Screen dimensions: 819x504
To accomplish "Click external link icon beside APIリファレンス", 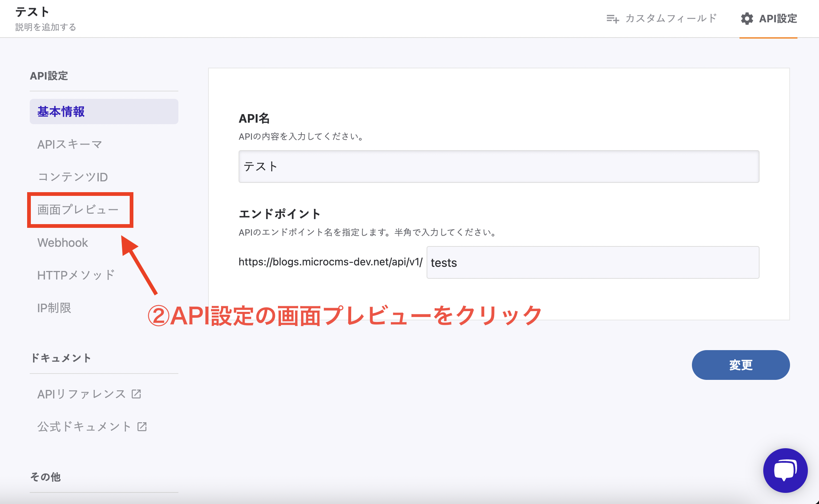I will click(136, 394).
